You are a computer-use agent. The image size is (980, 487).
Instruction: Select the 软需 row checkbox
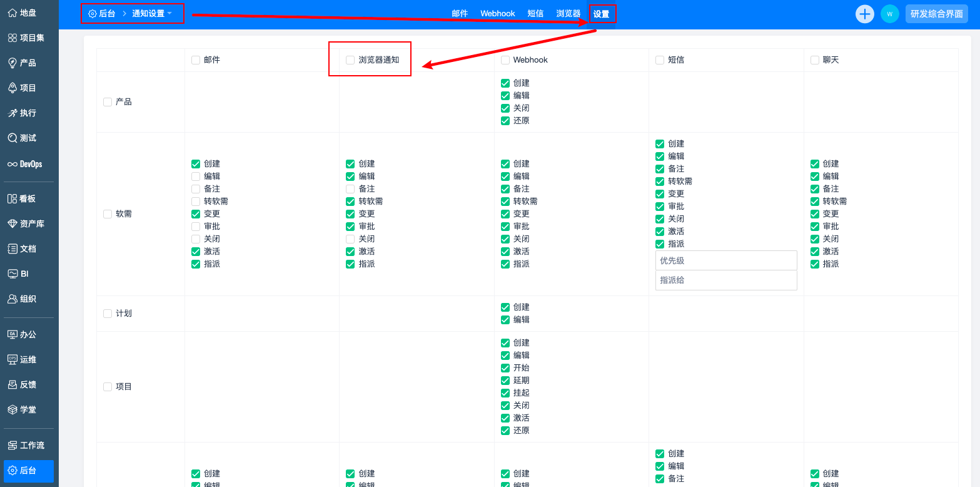click(108, 214)
